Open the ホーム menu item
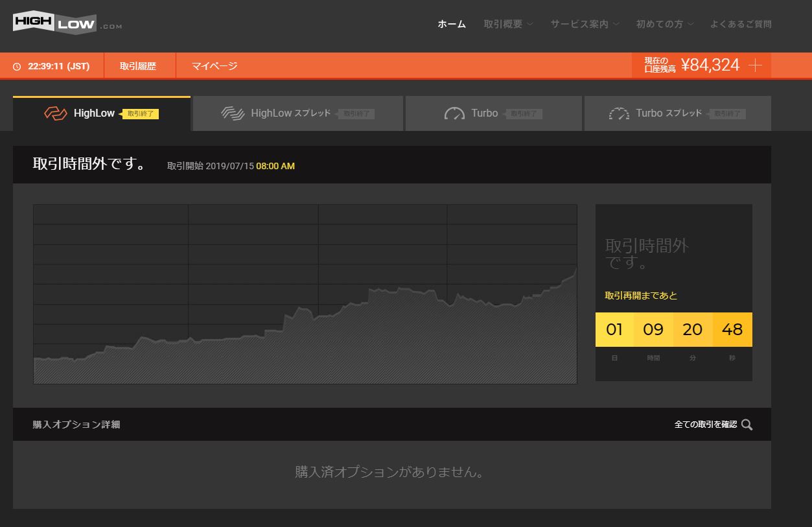This screenshot has height=527, width=812. 452,24
